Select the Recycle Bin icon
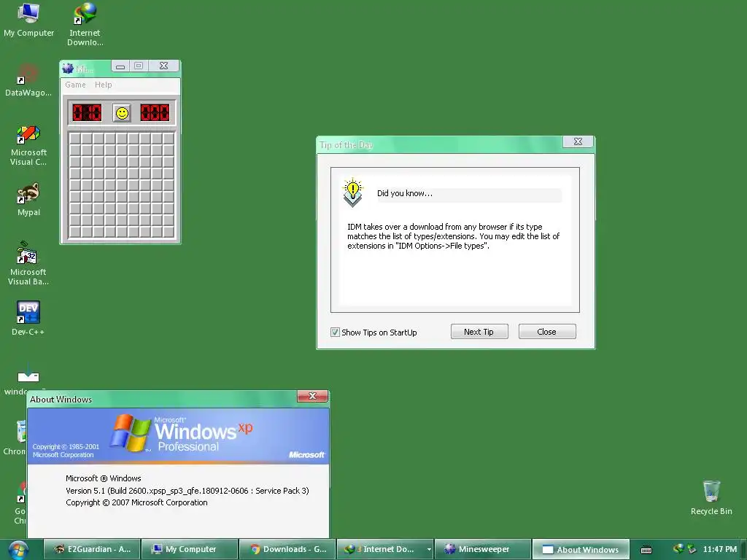The width and height of the screenshot is (747, 560). point(711,497)
